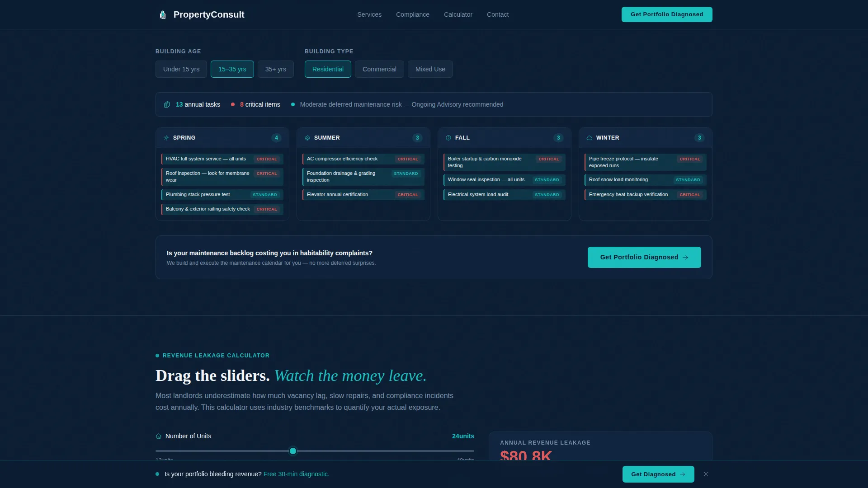
Task: Click the Pipe freeze protocol task
Action: (x=646, y=162)
